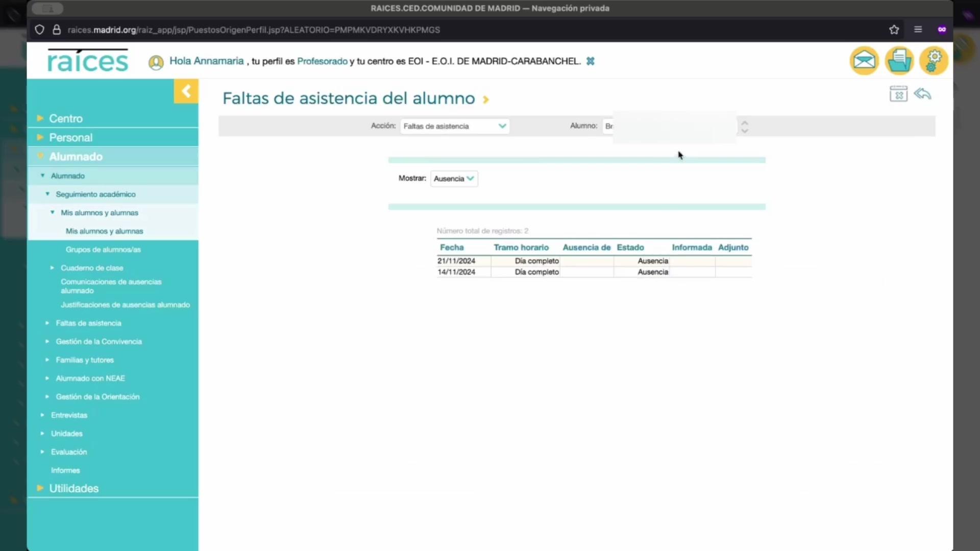Click the Alumno selector stepper arrows
This screenshot has height=551, width=980.
point(745,127)
